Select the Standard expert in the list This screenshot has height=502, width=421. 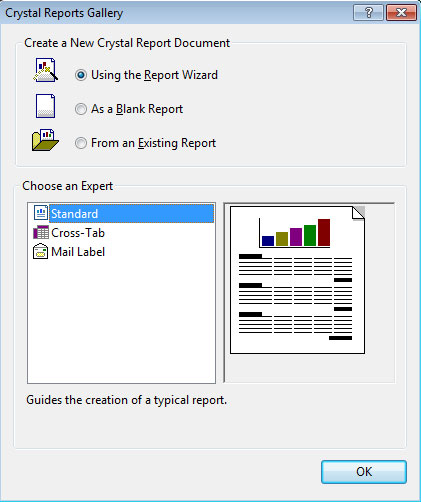pos(131,213)
